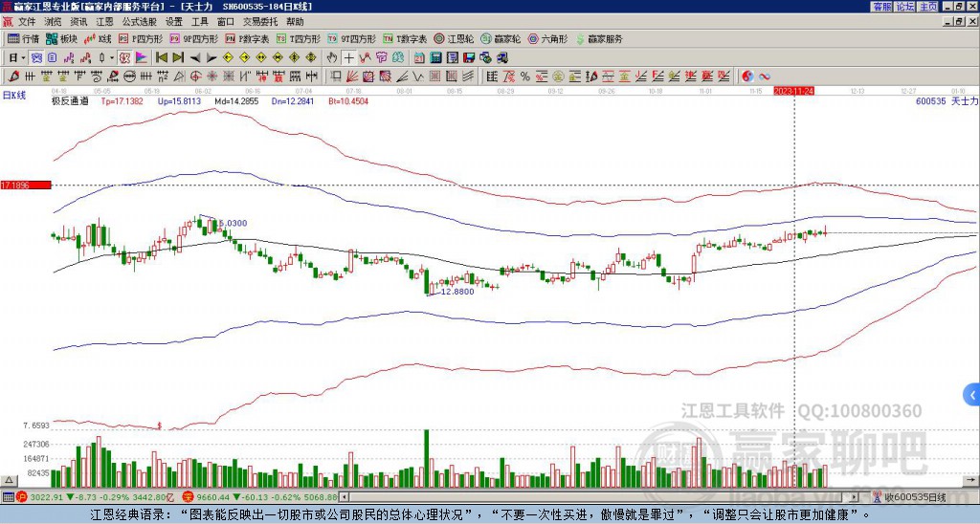The width and height of the screenshot is (980, 524).
Task: Click the 日K线 label on chart
Action: (14, 96)
